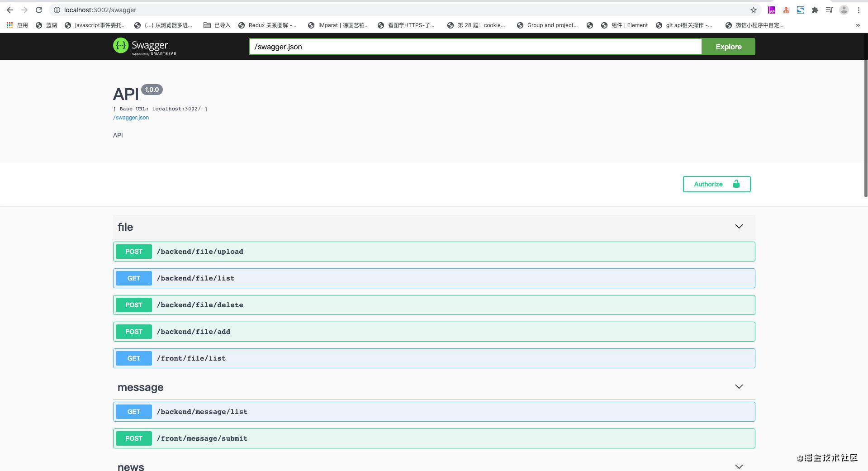The image size is (868, 471).
Task: Click the site info icon in address bar
Action: [57, 10]
